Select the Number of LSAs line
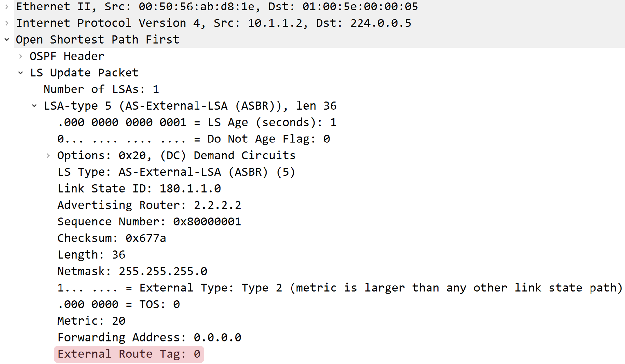Image resolution: width=625 pixels, height=364 pixels. (x=101, y=89)
